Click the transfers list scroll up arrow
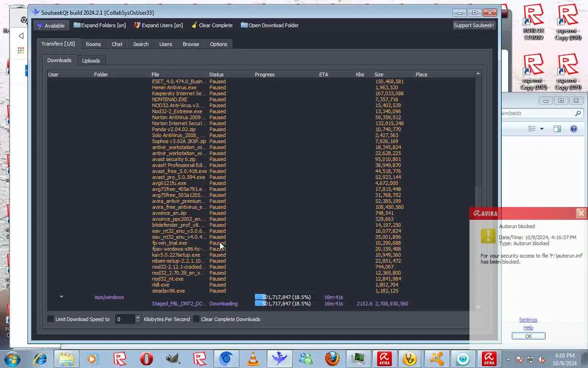The image size is (588, 368). pyautogui.click(x=478, y=74)
